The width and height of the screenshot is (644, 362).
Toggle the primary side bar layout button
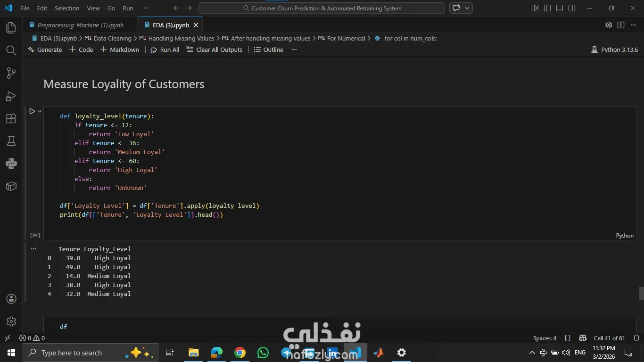coord(547,8)
